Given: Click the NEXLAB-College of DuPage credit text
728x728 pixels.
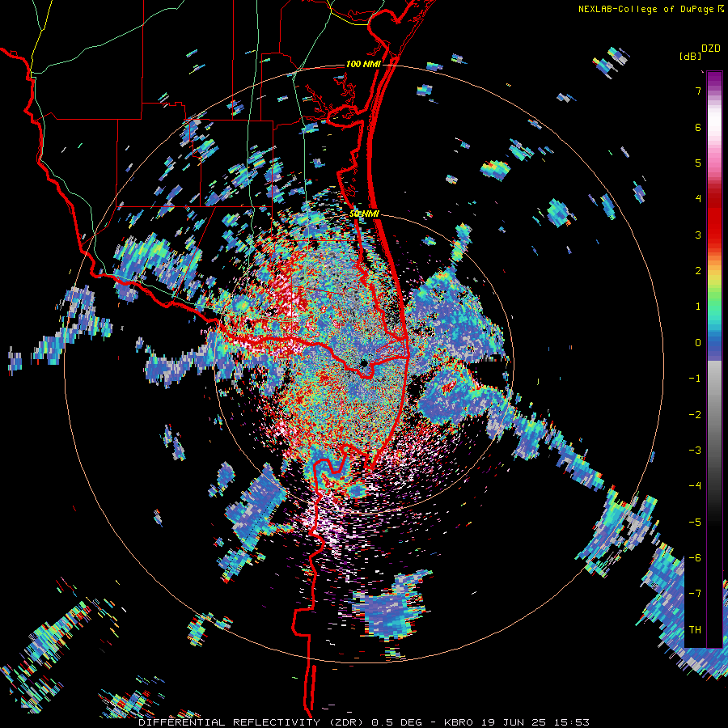Looking at the screenshot, I should point(645,9).
